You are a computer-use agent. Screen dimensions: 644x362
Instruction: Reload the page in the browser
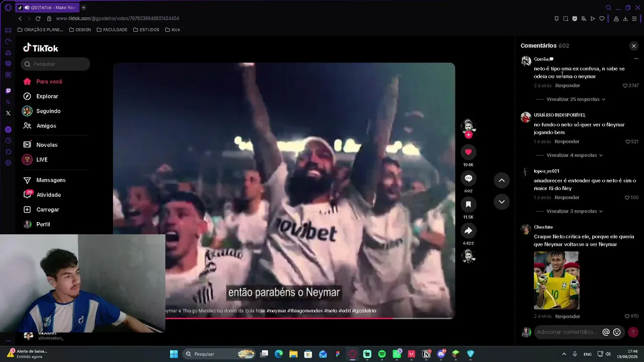(38, 19)
